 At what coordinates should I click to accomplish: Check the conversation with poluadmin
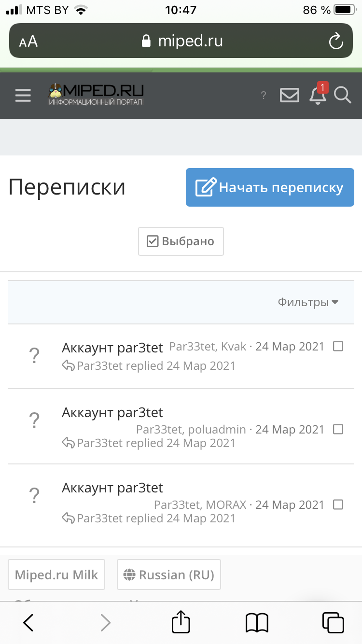(338, 429)
